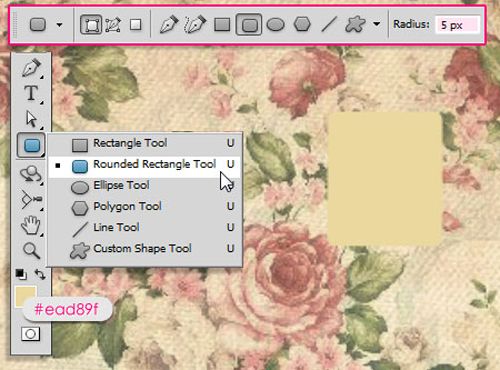This screenshot has height=370, width=500.
Task: Click the current tool preset icon
Action: click(x=38, y=24)
